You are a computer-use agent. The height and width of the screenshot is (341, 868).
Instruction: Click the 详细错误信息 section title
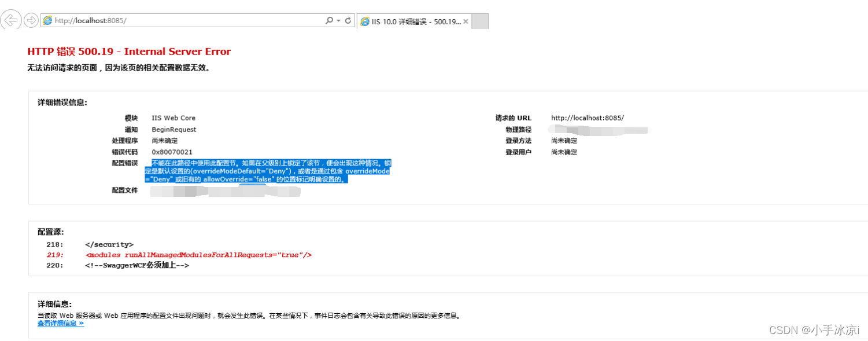(62, 103)
